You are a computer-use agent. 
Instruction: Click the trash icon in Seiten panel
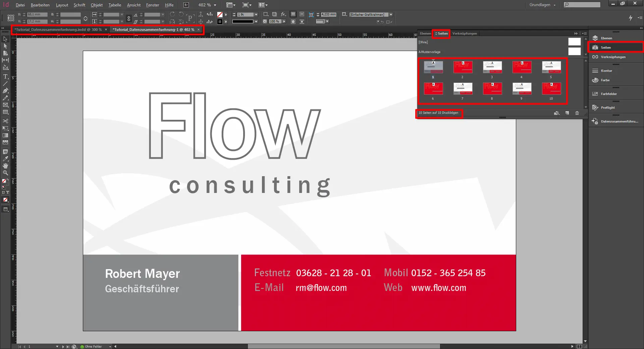pyautogui.click(x=577, y=113)
